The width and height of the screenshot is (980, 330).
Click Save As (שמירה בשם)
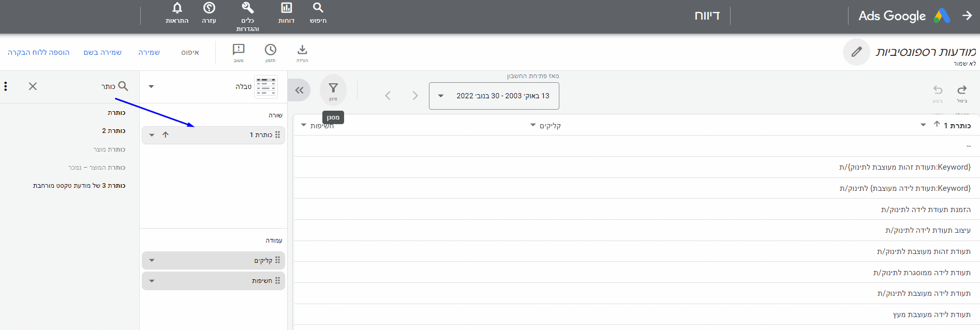coord(102,52)
